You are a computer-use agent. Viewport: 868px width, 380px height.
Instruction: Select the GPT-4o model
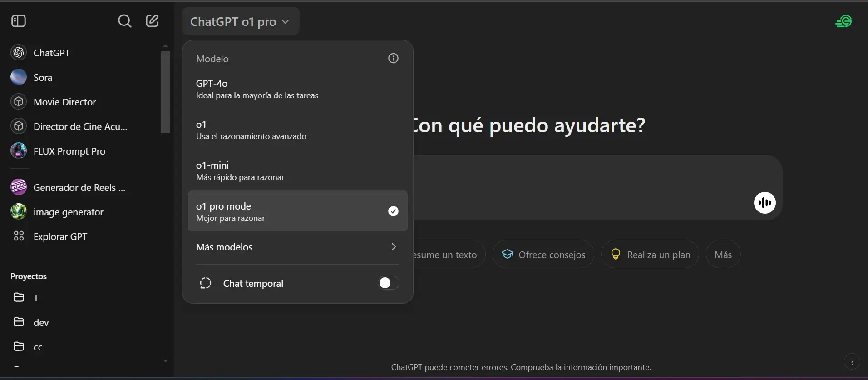click(297, 89)
